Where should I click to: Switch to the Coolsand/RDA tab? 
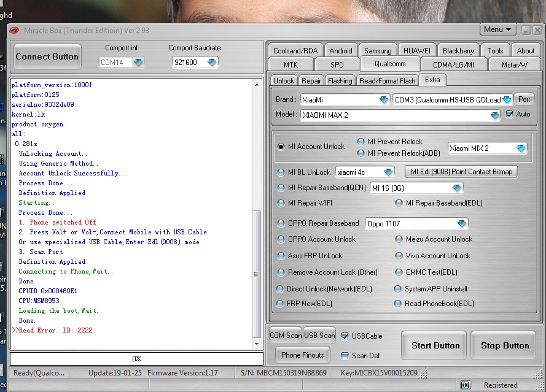tap(295, 51)
